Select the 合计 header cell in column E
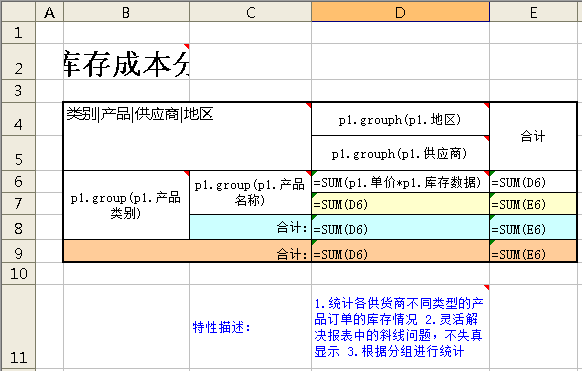Viewport: 582px width, 371px height. tap(533, 136)
